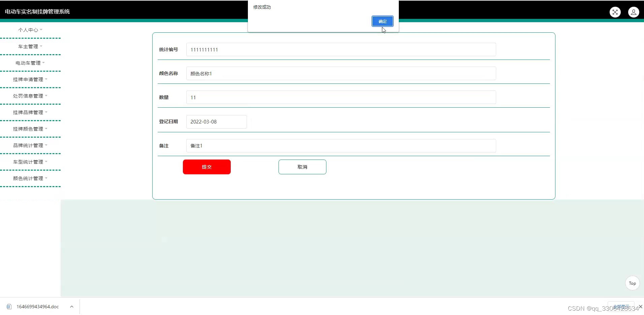Click the 电动车实名制挂牌管理系统 title

coord(37,11)
